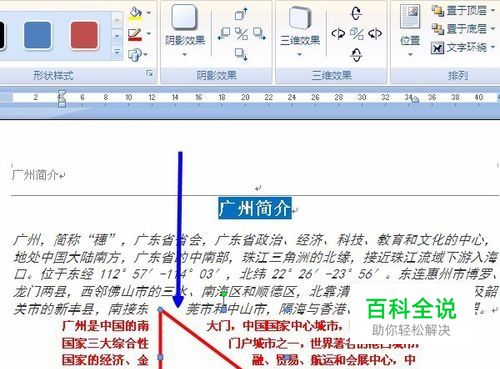Click 置于底层 send to back

tap(459, 29)
